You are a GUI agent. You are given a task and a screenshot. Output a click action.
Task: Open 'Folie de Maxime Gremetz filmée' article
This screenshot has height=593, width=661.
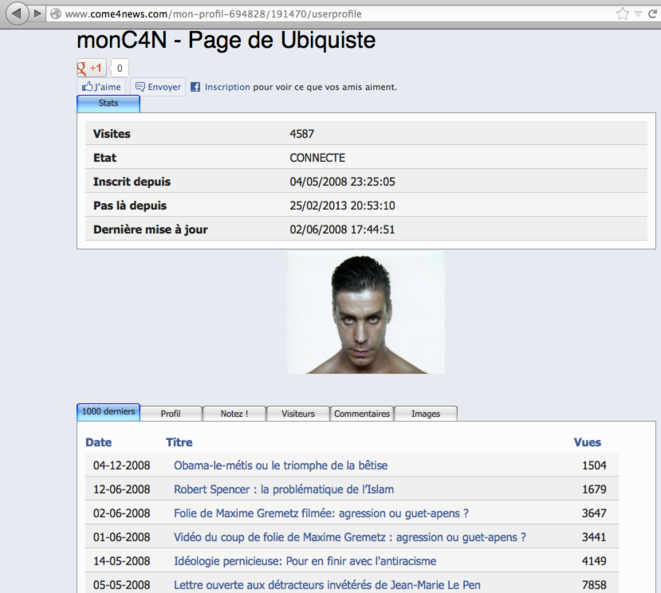click(x=321, y=513)
